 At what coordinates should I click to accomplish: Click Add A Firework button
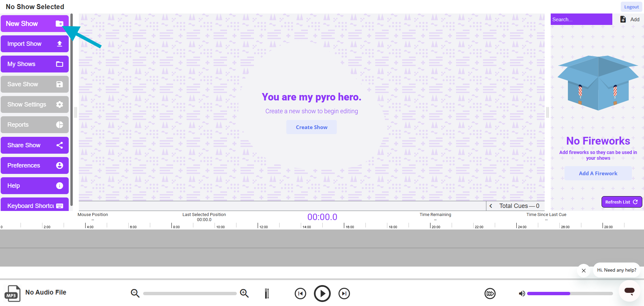[x=598, y=173]
